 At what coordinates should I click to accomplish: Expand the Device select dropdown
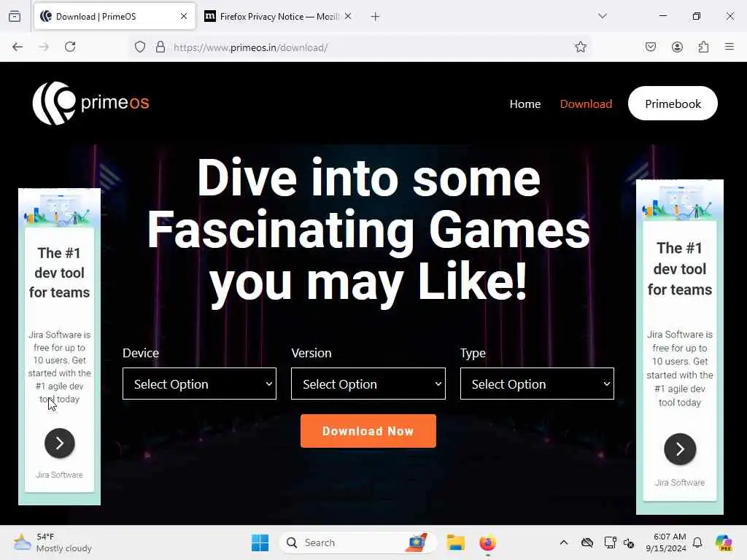(199, 384)
